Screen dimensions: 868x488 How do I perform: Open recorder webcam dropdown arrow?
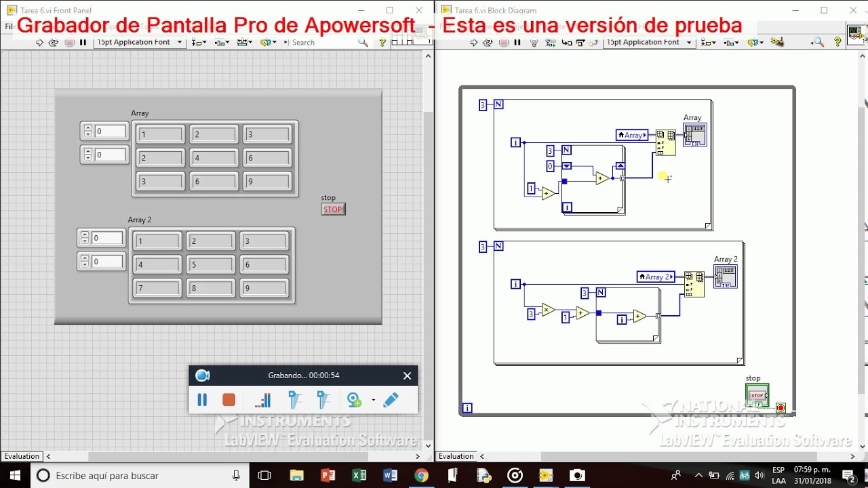[373, 401]
